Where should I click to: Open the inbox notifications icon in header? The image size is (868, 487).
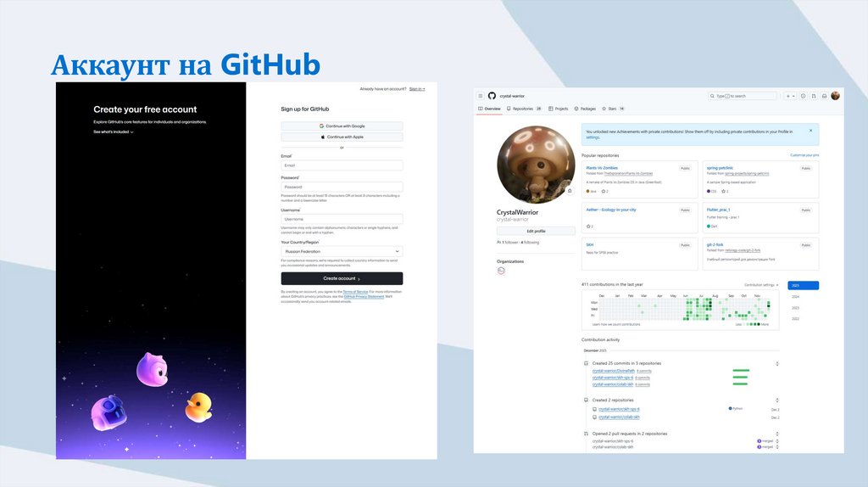[x=824, y=96]
